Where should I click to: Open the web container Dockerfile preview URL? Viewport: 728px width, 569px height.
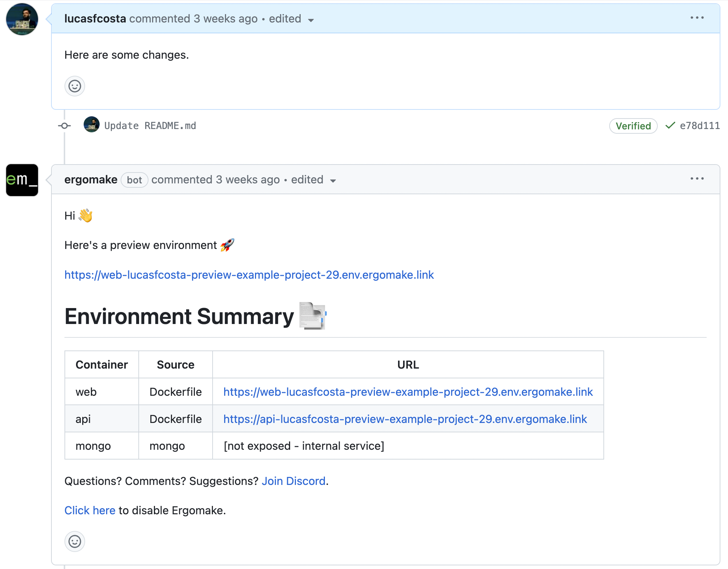408,392
